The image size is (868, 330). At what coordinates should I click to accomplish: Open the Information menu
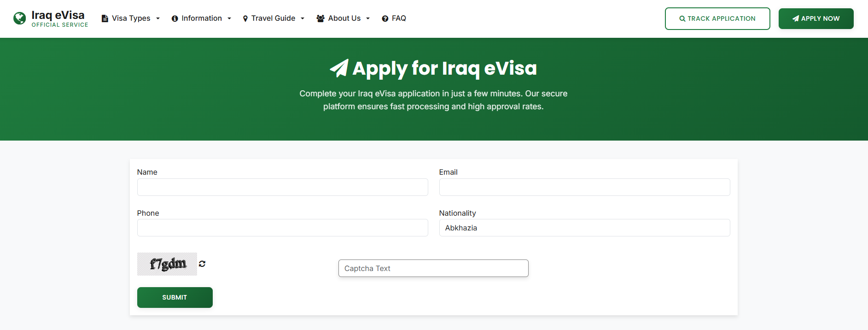202,18
